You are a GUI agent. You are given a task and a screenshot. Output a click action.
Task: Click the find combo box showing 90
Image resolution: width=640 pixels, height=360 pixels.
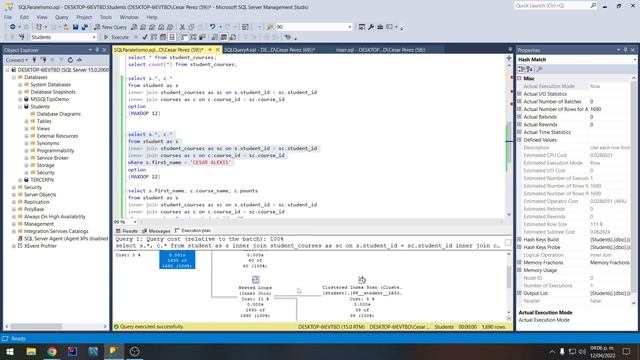tap(314, 27)
